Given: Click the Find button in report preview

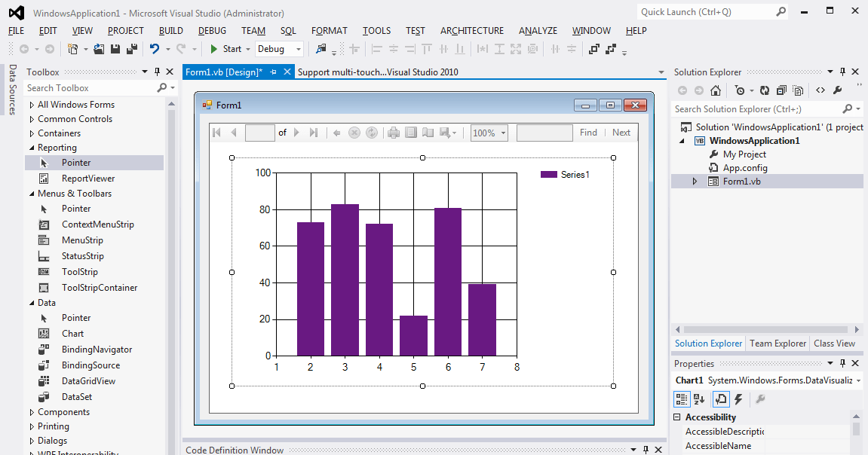Looking at the screenshot, I should [588, 133].
